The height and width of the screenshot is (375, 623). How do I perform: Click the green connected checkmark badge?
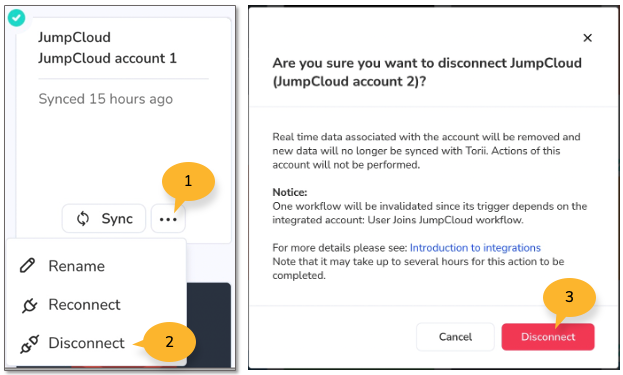16,18
